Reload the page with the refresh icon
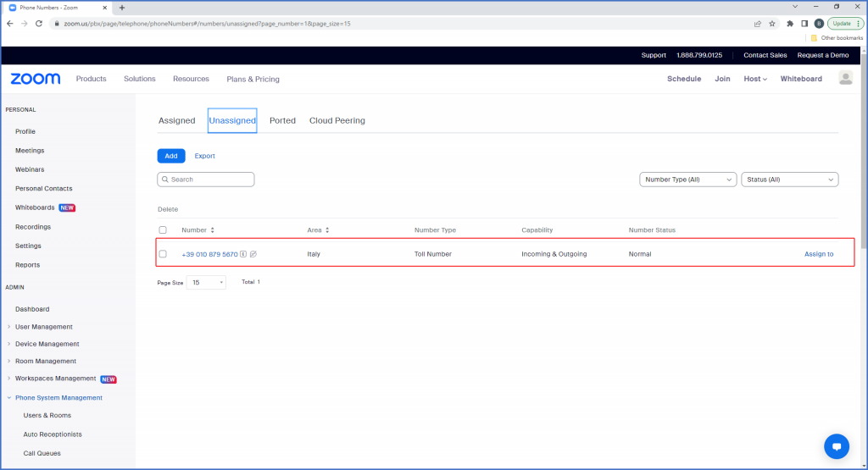The width and height of the screenshot is (868, 470). coord(39,24)
